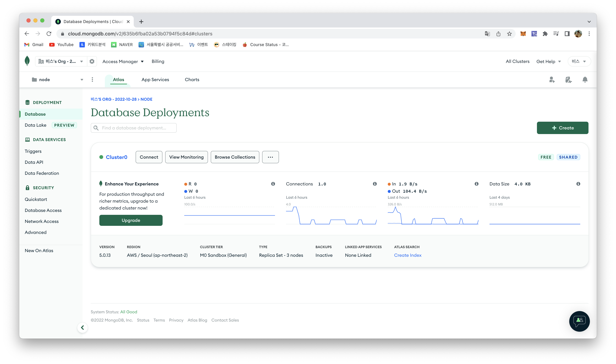The width and height of the screenshot is (616, 364).
Task: Click the All Good system status link
Action: pyautogui.click(x=129, y=312)
